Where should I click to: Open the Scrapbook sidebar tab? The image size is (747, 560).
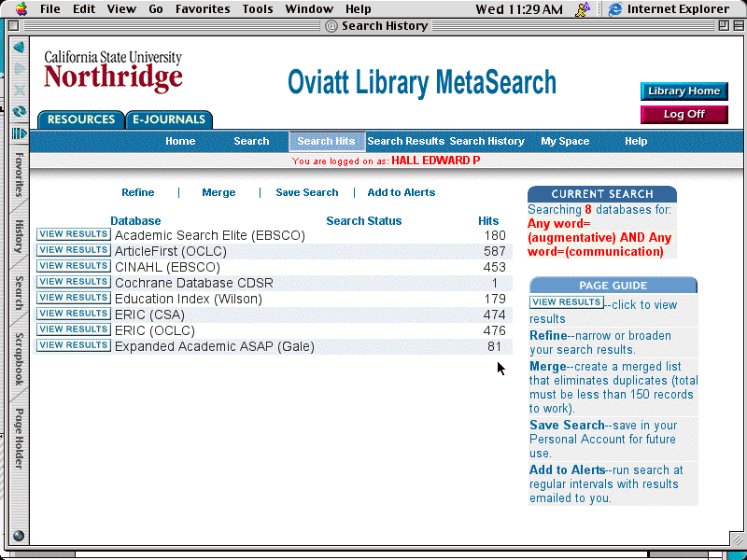coord(19,359)
